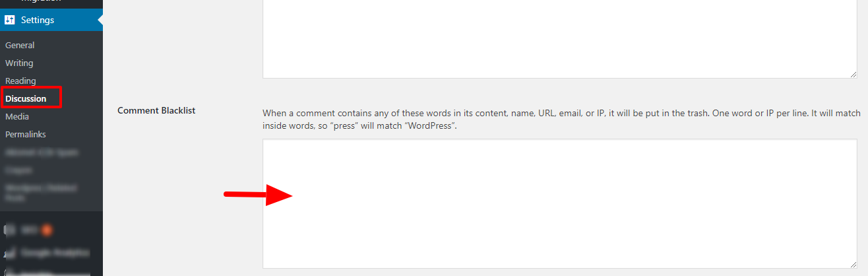Viewport: 868px width, 276px height.
Task: Open General settings page
Action: click(20, 45)
